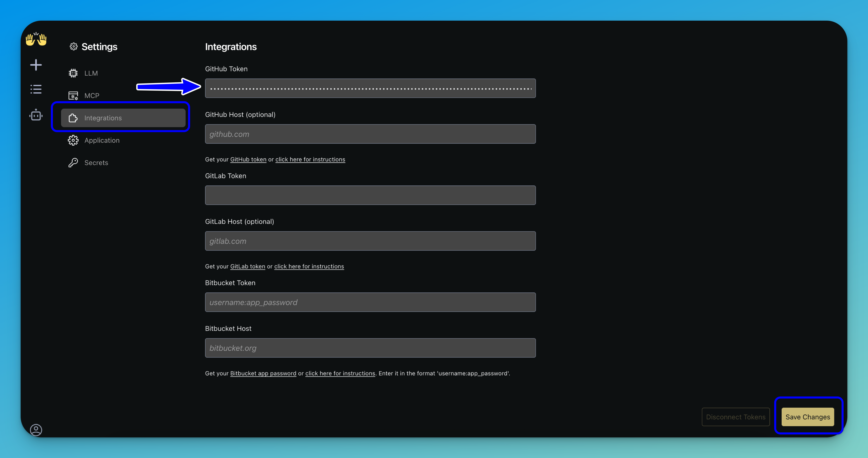Open the user profile avatar icon
The width and height of the screenshot is (868, 458).
tap(36, 430)
